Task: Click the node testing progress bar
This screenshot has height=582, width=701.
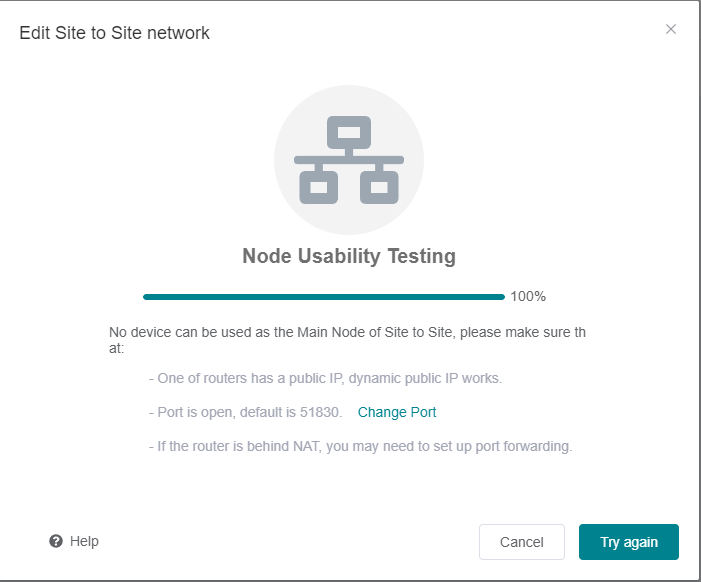Action: tap(323, 297)
